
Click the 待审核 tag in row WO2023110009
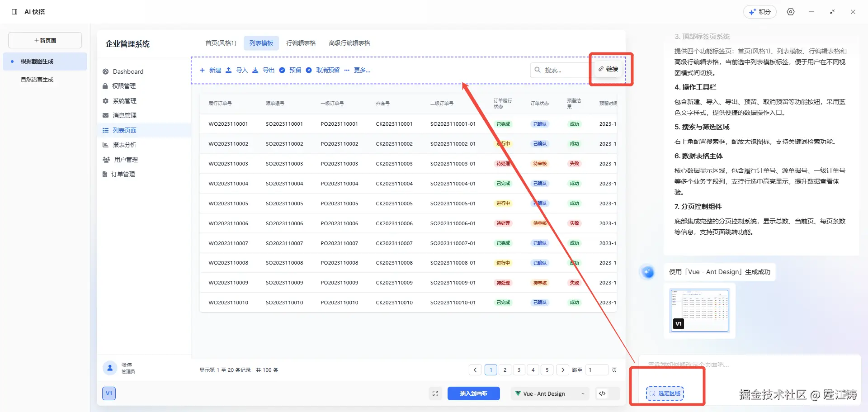click(x=540, y=283)
